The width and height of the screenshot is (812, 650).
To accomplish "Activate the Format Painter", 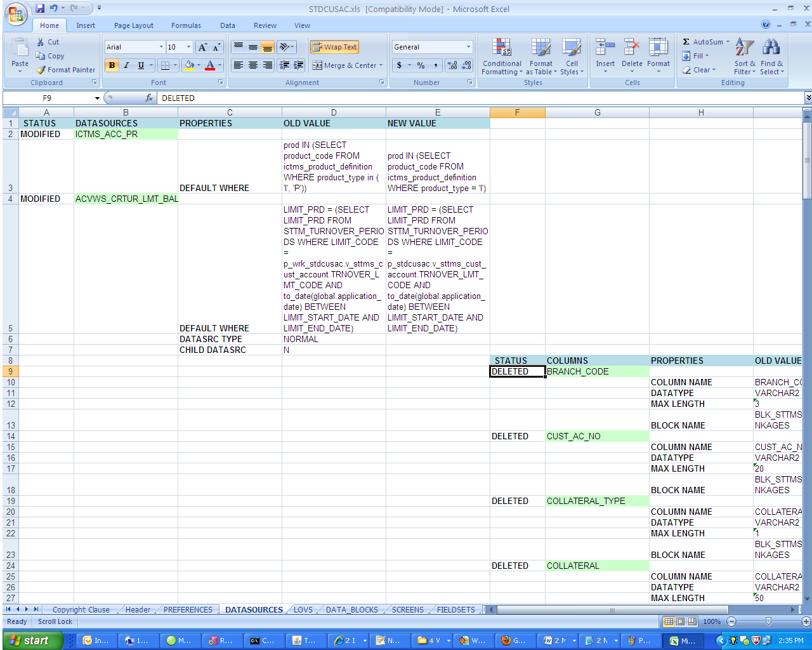I will [x=66, y=70].
